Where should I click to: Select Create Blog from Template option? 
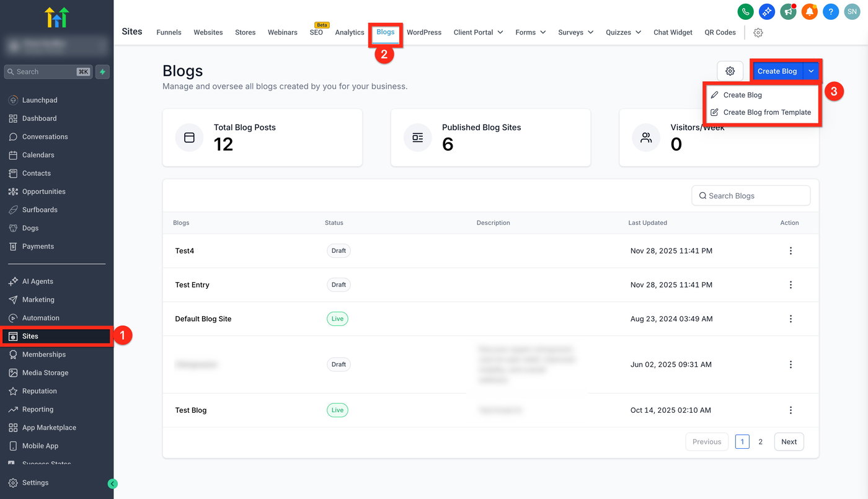pos(766,112)
